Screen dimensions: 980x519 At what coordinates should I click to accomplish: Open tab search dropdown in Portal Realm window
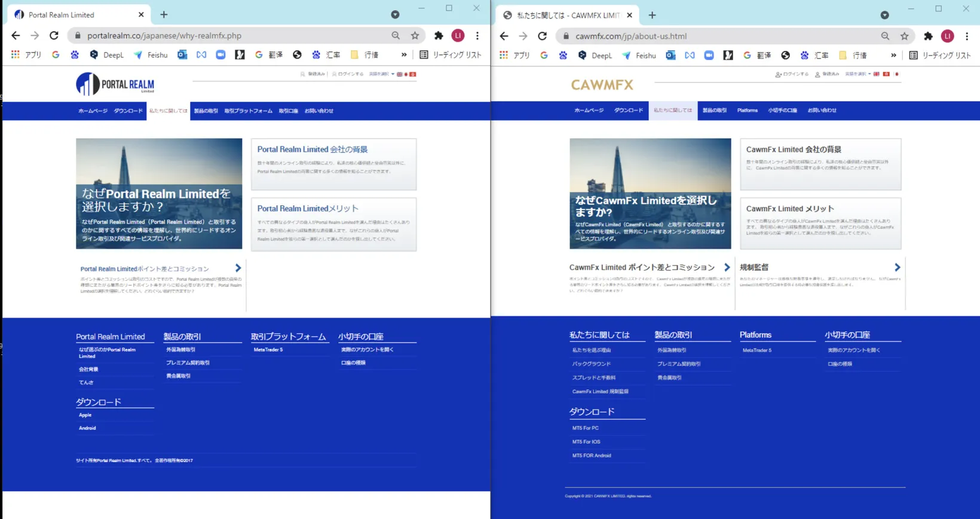395,14
